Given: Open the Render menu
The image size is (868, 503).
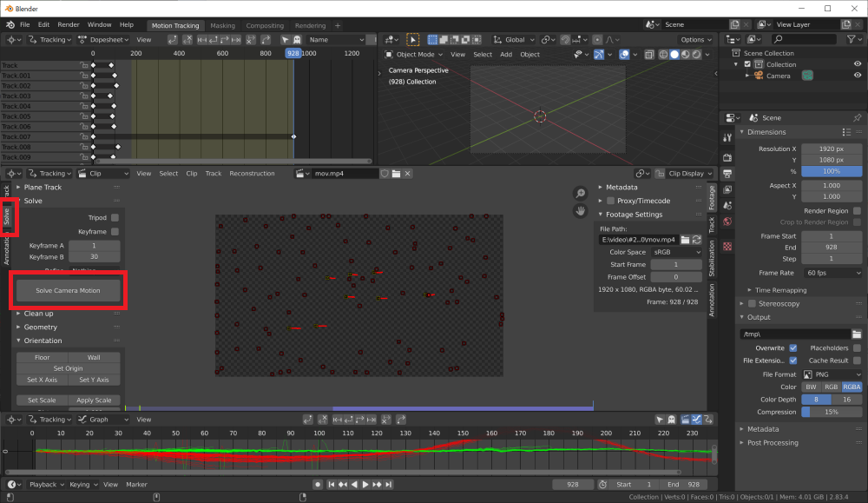Looking at the screenshot, I should [x=68, y=25].
